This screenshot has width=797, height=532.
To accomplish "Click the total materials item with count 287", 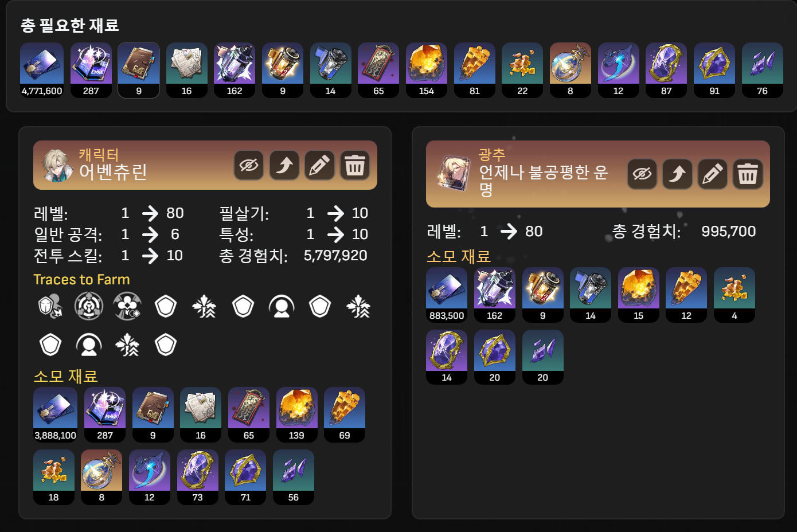I will 91,70.
